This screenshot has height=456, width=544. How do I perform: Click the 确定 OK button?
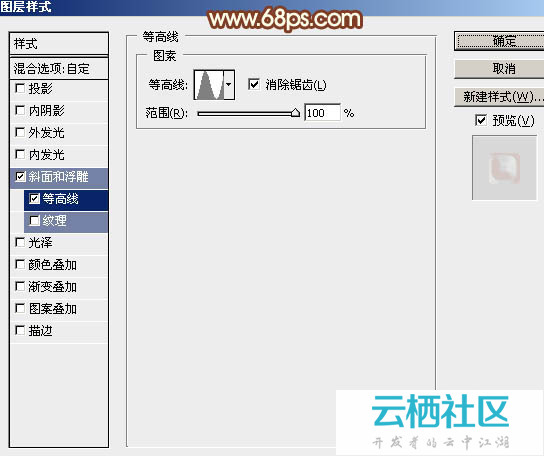pyautogui.click(x=500, y=41)
